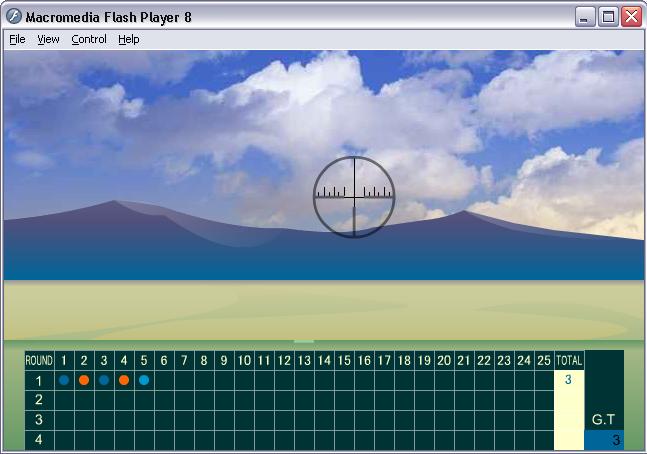Minimize the Flash Player window
Image resolution: width=647 pixels, height=454 pixels.
click(585, 17)
